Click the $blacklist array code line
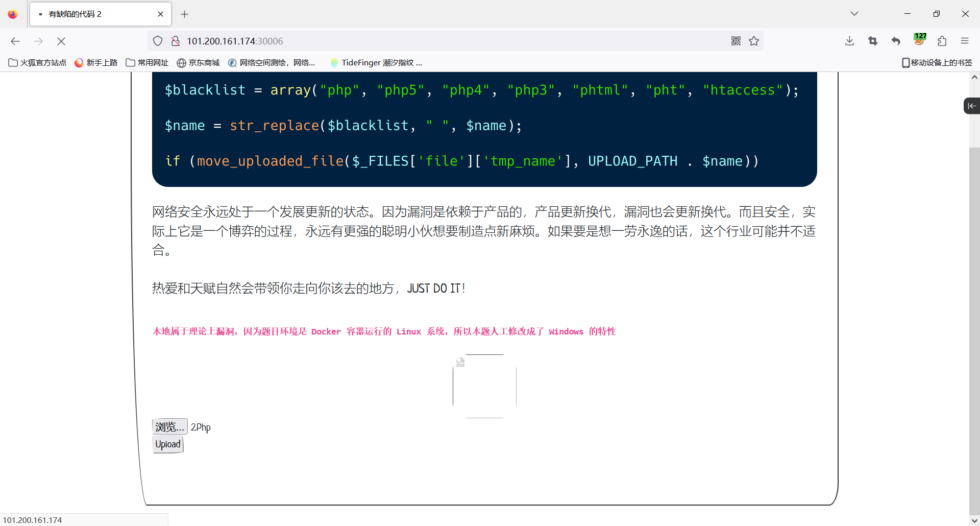This screenshot has width=980, height=526. [x=482, y=90]
